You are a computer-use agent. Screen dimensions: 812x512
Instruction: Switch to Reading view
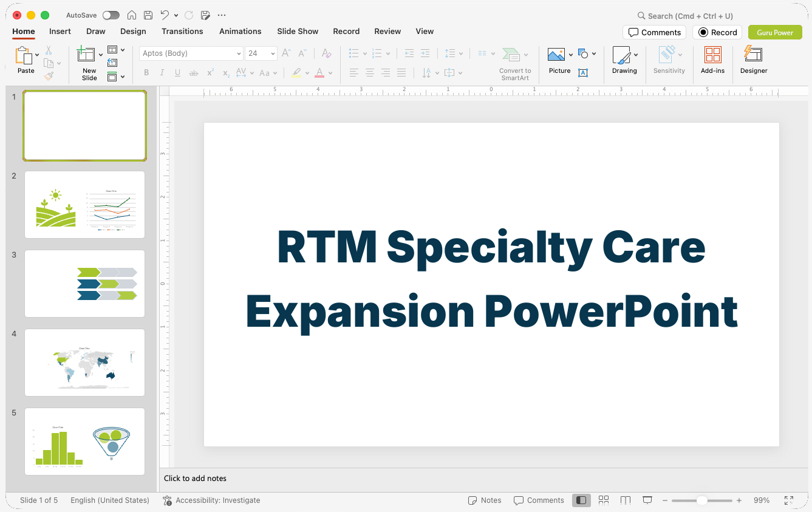(626, 500)
